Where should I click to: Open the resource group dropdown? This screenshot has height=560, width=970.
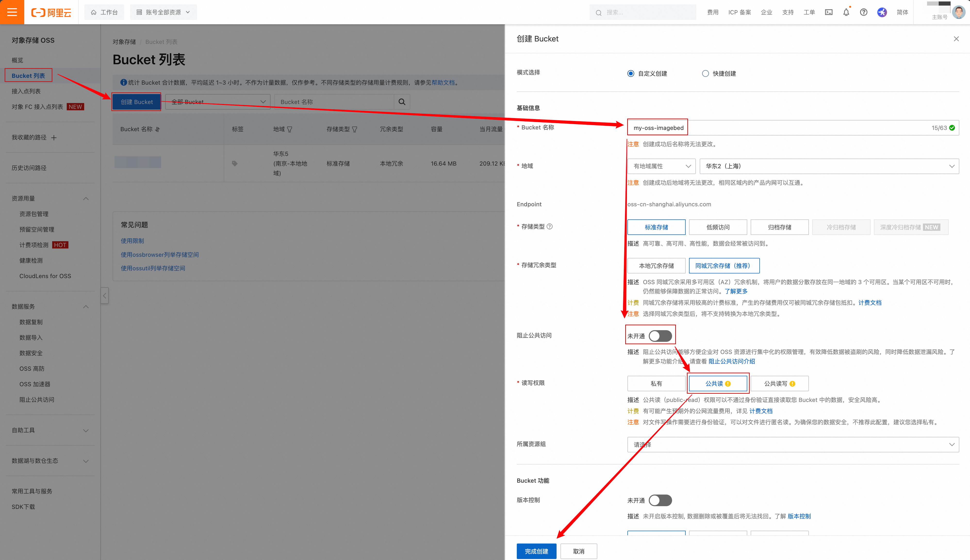[x=793, y=445]
